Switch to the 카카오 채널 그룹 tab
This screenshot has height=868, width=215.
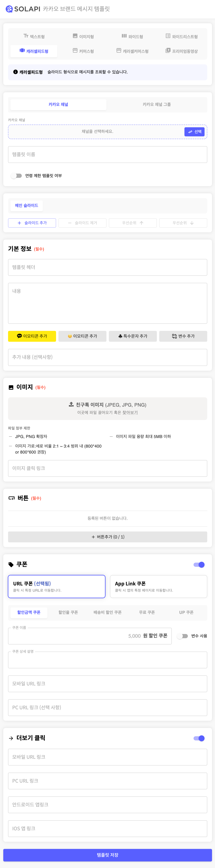pyautogui.click(x=157, y=104)
